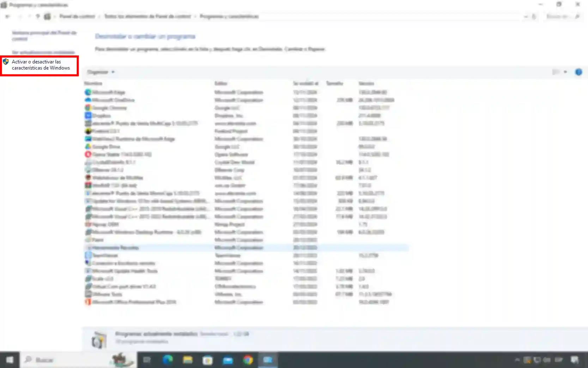
Task: Open Task View from taskbar
Action: (x=147, y=360)
